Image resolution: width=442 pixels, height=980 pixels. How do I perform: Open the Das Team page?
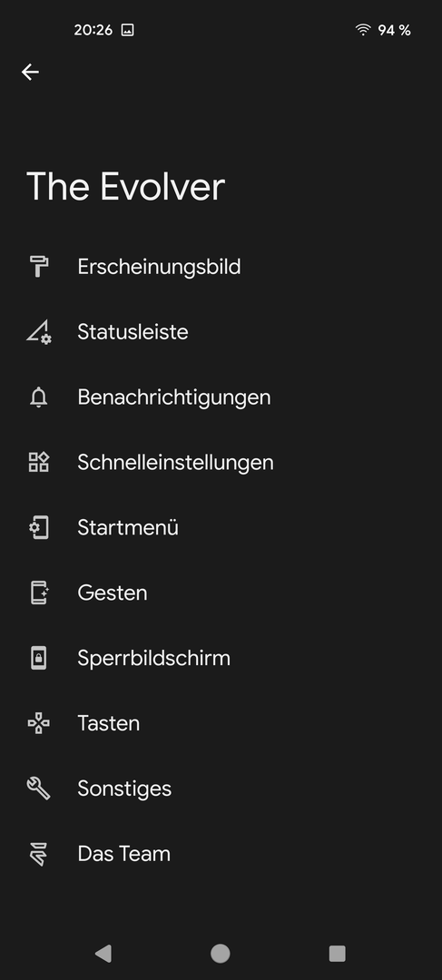pos(221,854)
